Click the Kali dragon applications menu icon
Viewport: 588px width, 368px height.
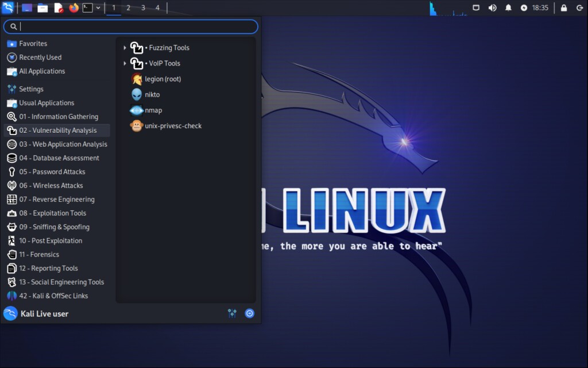[x=7, y=7]
